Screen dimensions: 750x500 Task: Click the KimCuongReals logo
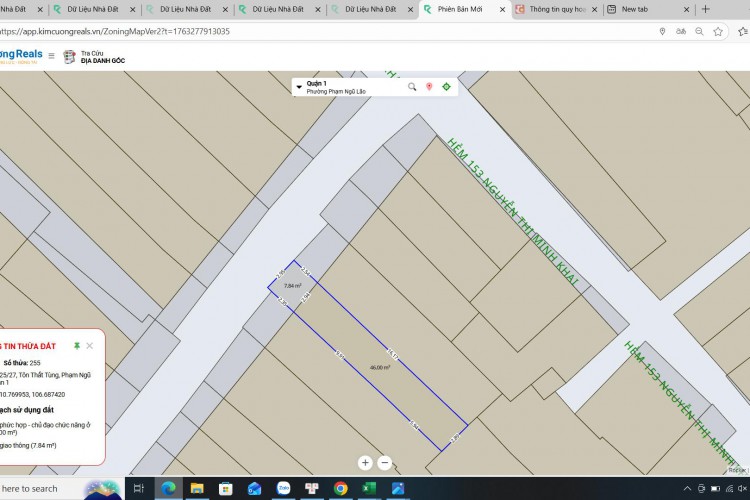[x=21, y=56]
